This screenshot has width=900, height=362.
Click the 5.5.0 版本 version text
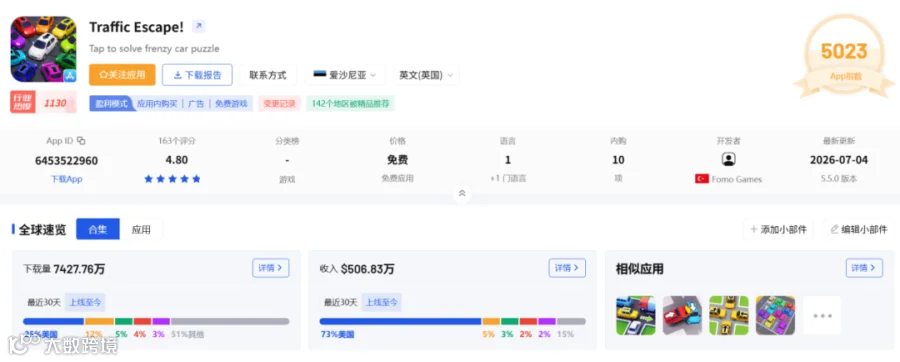pyautogui.click(x=839, y=179)
